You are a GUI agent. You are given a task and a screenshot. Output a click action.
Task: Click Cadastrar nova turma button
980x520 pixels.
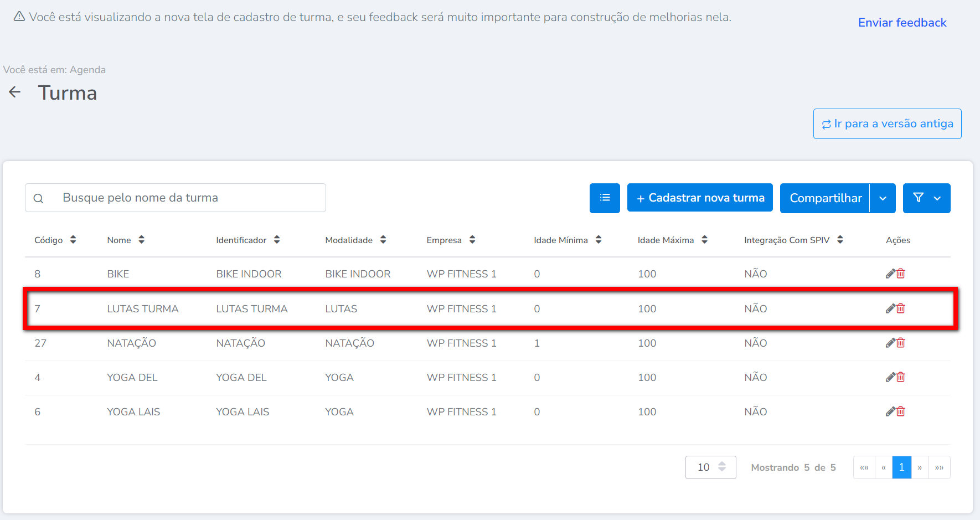coord(700,198)
